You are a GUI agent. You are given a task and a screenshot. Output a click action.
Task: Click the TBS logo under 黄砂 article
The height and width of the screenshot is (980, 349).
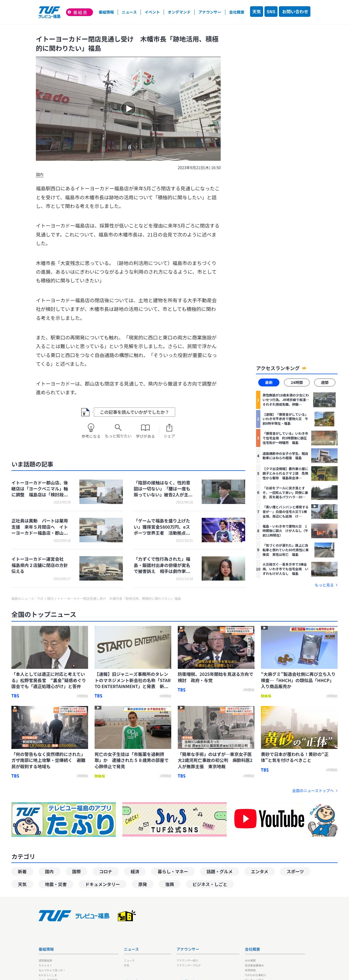pos(265,770)
